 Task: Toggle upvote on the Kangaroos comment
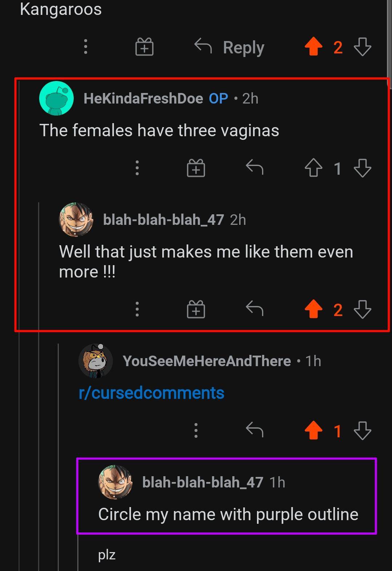click(313, 47)
